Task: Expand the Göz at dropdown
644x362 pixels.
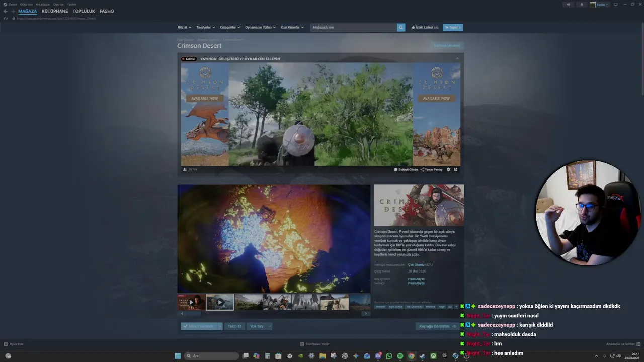Action: click(x=184, y=27)
